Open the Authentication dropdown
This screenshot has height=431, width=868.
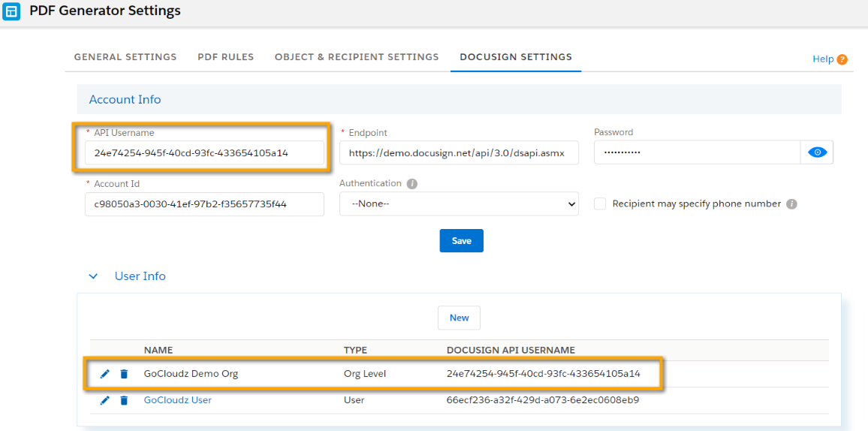click(x=459, y=203)
